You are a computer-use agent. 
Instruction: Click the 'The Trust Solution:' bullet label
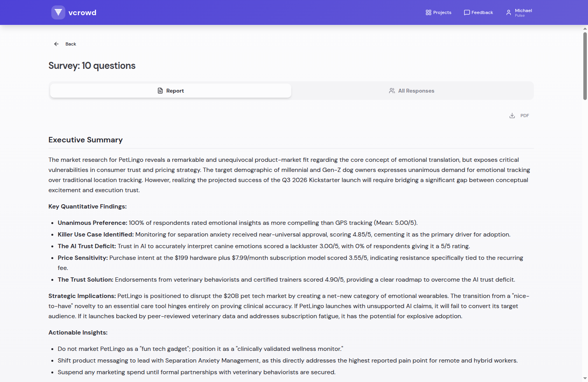[86, 280]
